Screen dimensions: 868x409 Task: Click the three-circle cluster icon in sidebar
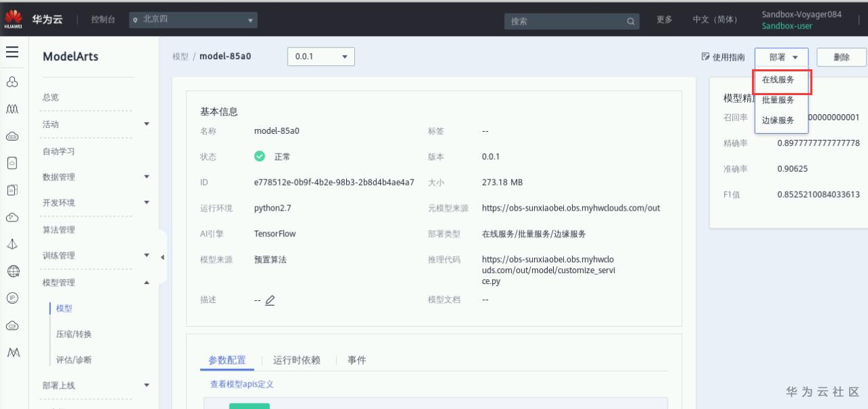pos(12,84)
